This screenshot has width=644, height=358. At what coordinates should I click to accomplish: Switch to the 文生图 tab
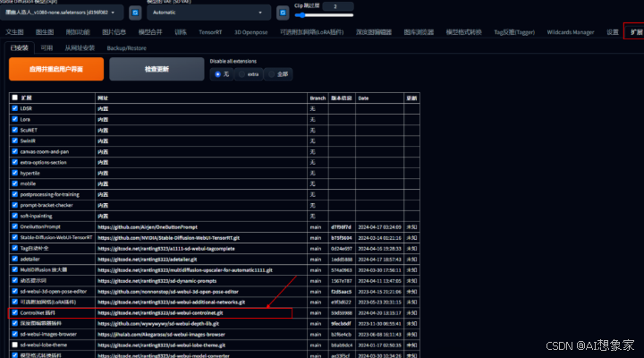pos(15,32)
